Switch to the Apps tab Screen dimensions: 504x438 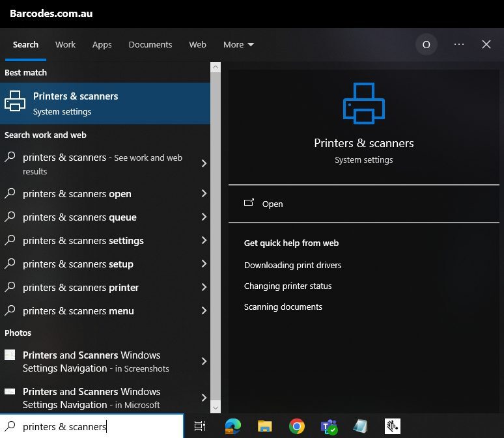pyautogui.click(x=102, y=44)
